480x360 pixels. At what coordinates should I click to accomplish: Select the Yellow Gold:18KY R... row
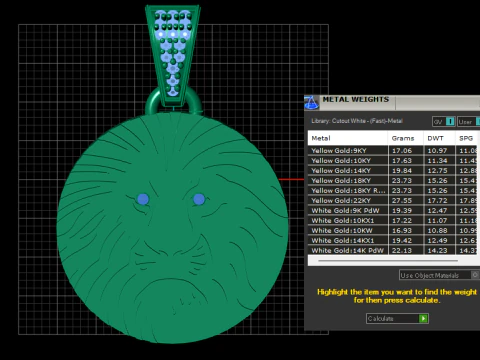[x=392, y=190]
